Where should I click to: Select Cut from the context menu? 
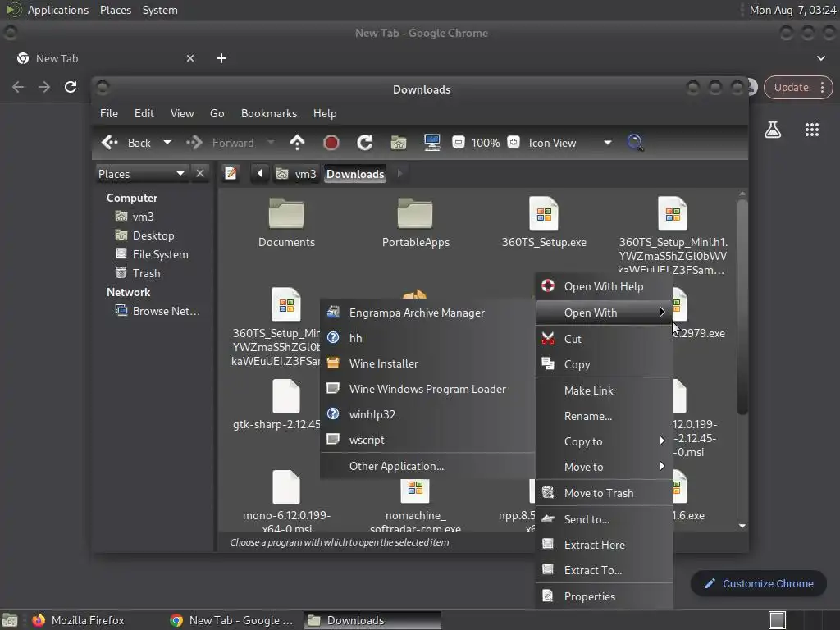pos(605,339)
